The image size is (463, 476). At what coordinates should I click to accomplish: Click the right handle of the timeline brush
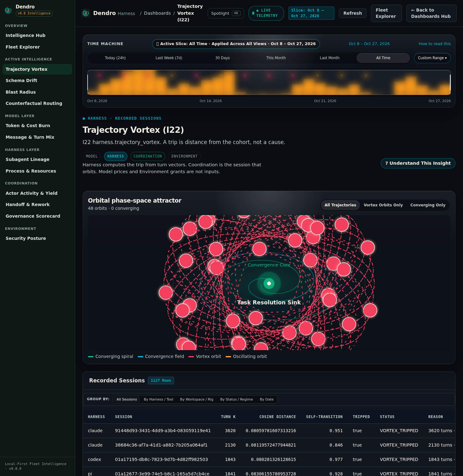point(450,82)
